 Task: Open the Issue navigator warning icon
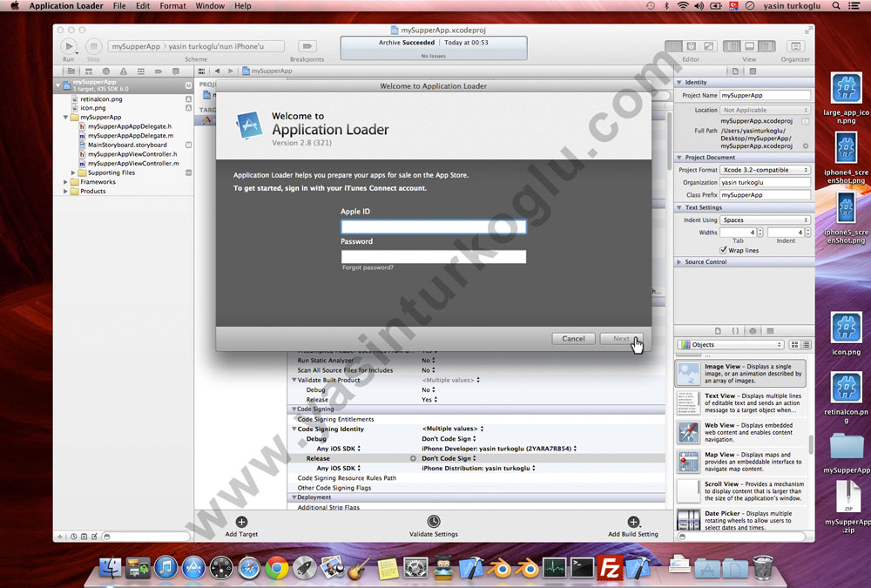click(124, 71)
